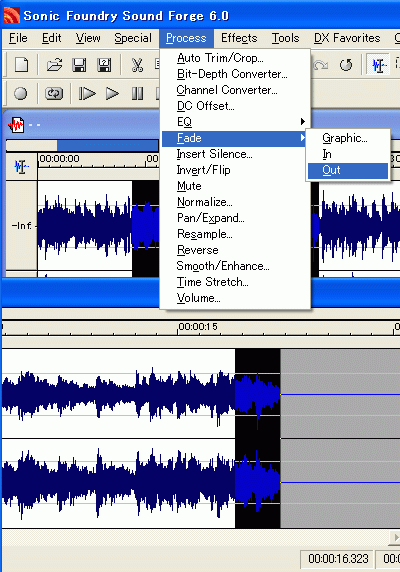The height and width of the screenshot is (572, 400).
Task: Click the New file toolbar icon
Action: [21, 65]
